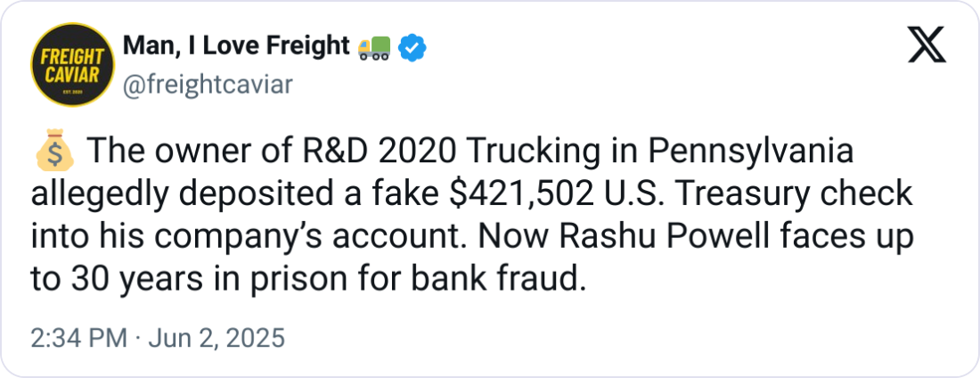
Task: Click the X logo in the corner
Action: tap(926, 45)
